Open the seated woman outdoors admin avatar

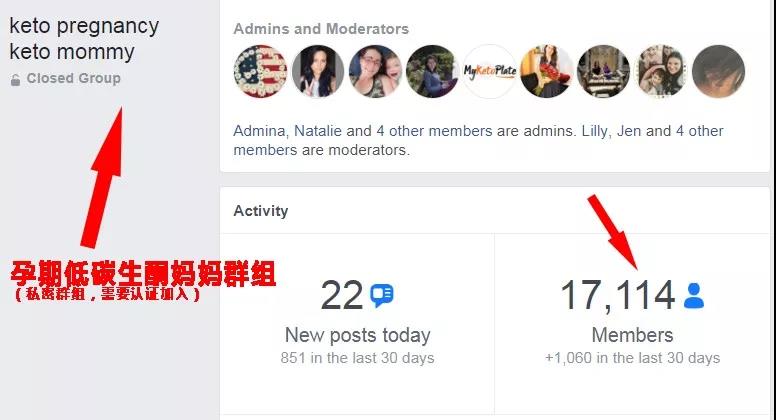point(433,72)
